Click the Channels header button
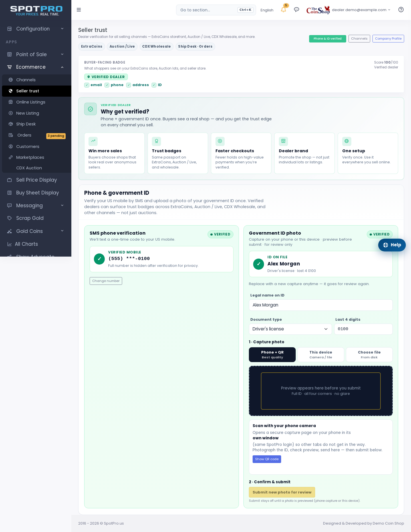The image size is (411, 532). pyautogui.click(x=359, y=39)
